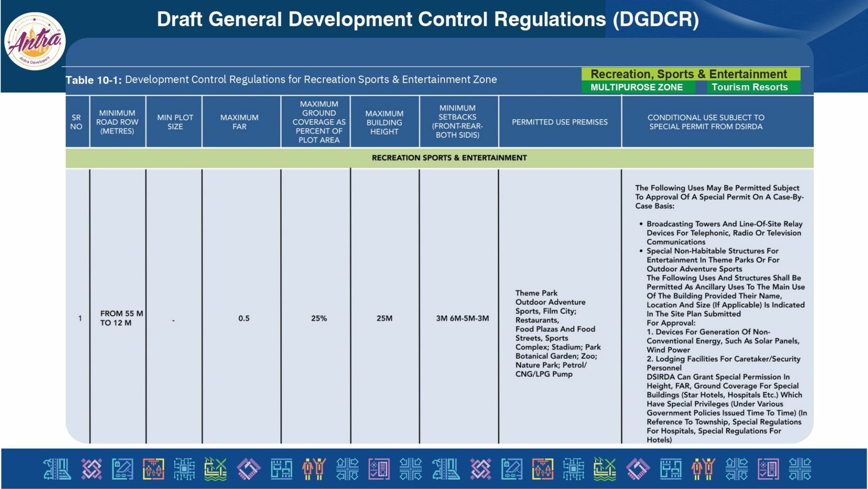Click the Antra Developers logo
Image resolution: width=868 pixels, height=489 pixels.
[35, 42]
